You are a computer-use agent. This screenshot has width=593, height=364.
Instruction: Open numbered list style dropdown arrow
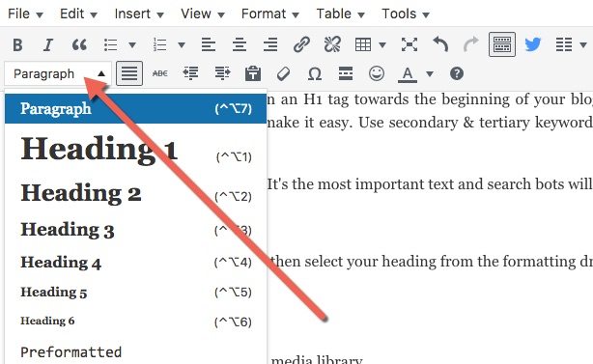pos(182,45)
